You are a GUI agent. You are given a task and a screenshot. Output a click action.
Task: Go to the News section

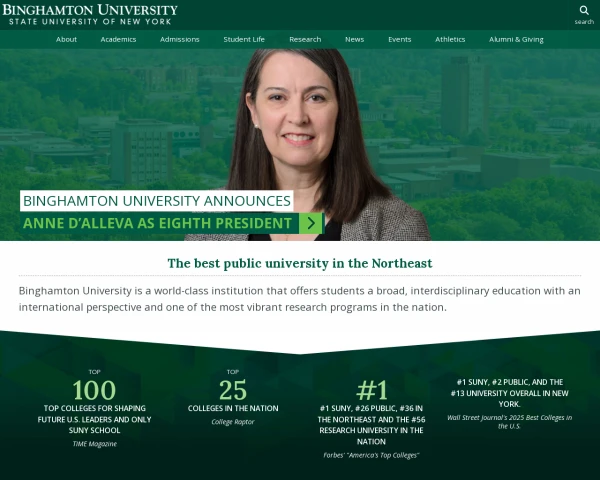click(354, 39)
